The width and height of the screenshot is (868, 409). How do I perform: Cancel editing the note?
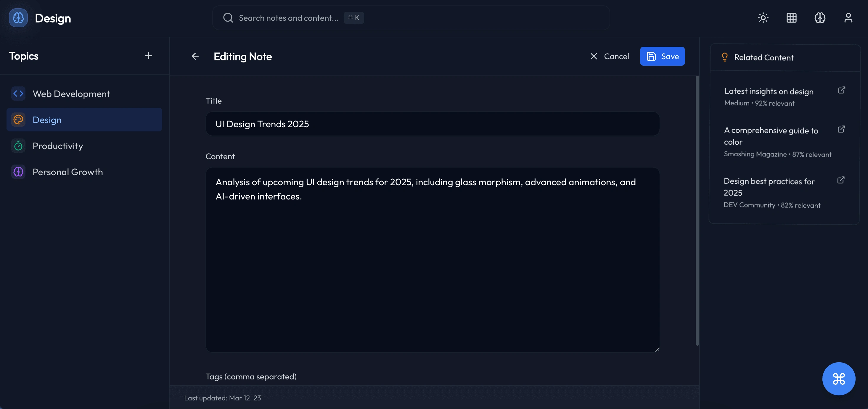(x=610, y=56)
